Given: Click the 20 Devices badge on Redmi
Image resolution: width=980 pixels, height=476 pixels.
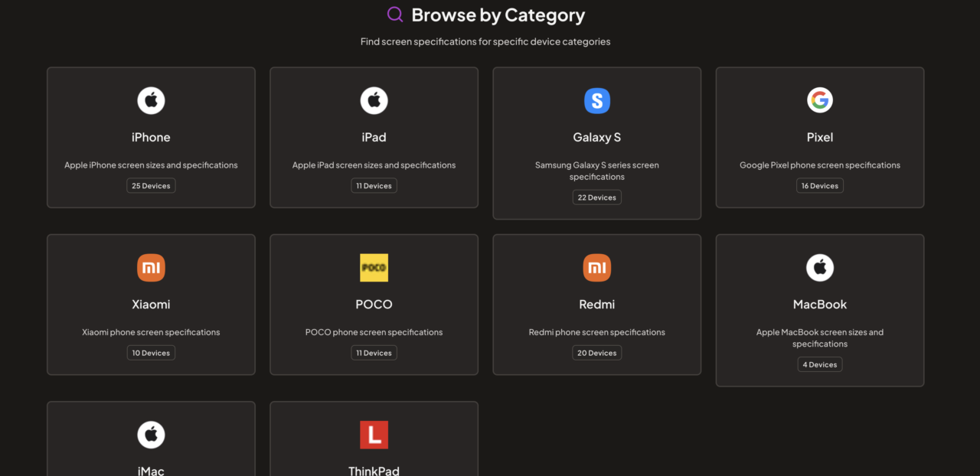Looking at the screenshot, I should coord(597,353).
